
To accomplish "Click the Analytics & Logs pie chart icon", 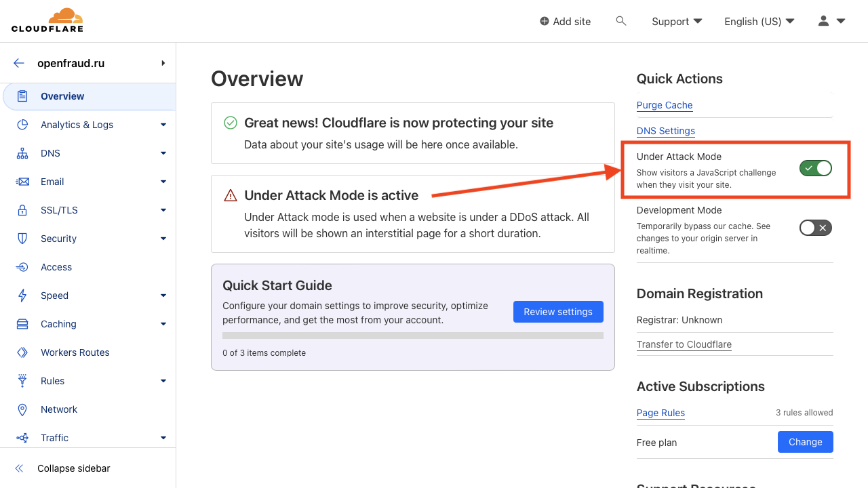I will click(x=22, y=125).
